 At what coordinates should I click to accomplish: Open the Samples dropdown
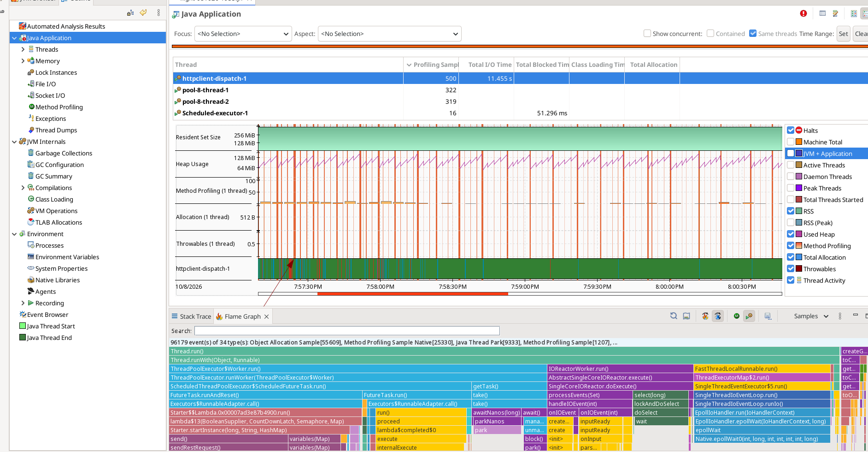[x=811, y=316]
